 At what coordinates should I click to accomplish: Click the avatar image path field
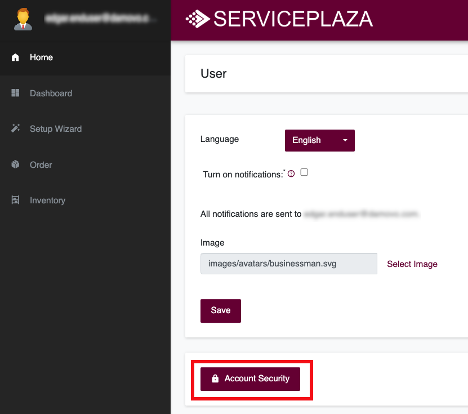coord(289,264)
